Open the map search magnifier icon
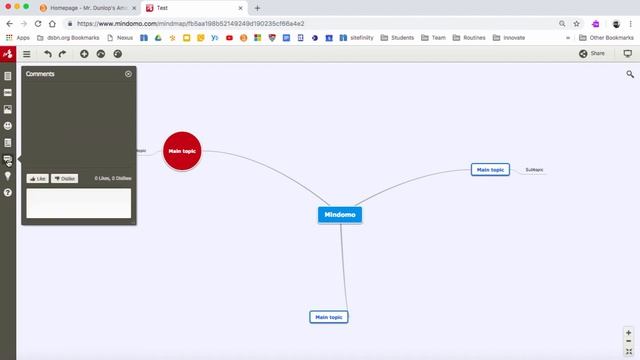Image resolution: width=640 pixels, height=360 pixels. coord(630,74)
